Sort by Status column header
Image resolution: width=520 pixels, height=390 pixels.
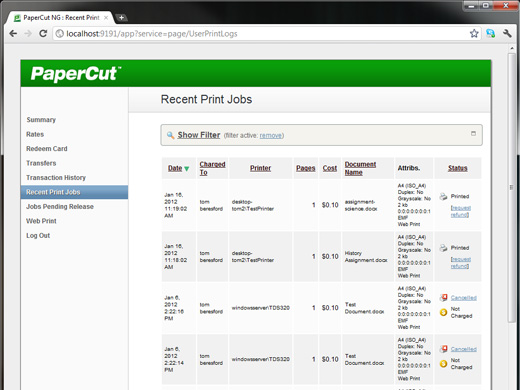(457, 168)
